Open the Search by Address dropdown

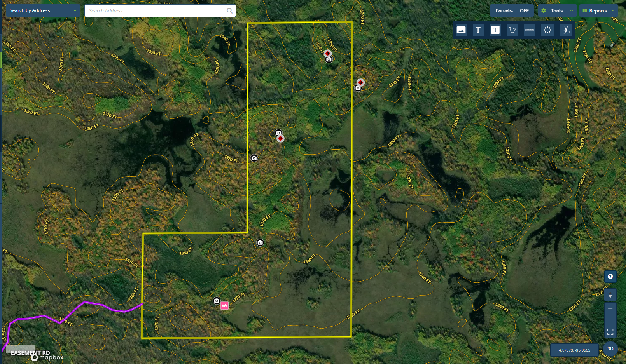tap(43, 10)
